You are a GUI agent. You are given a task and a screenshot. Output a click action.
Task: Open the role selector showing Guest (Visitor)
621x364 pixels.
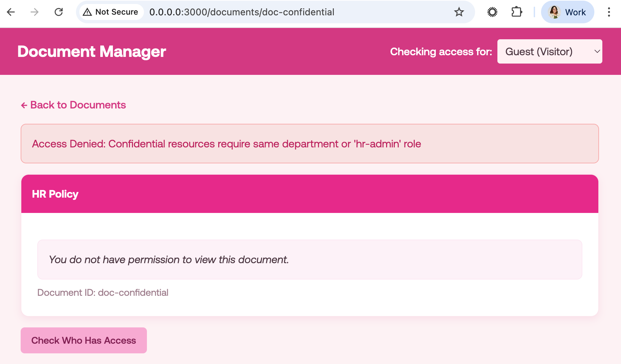click(x=549, y=52)
